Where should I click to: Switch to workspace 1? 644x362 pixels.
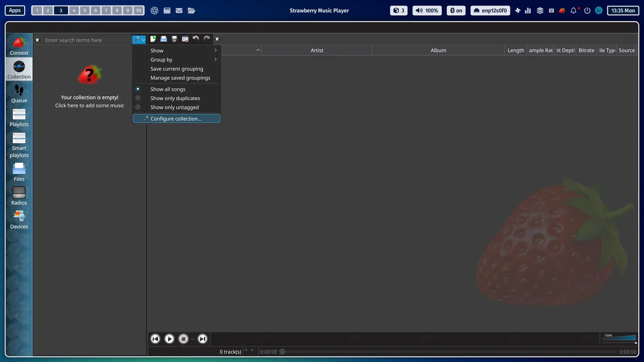point(37,10)
